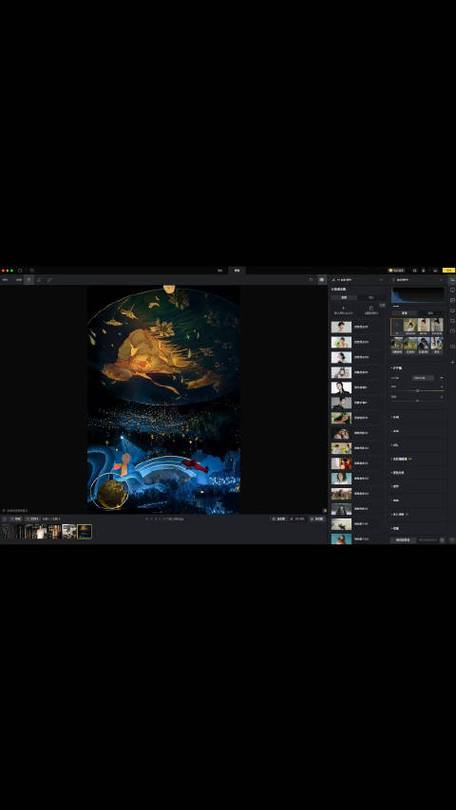Screen dimensions: 456x810
Task: Select the second tab in preset list panel
Action: click(371, 298)
